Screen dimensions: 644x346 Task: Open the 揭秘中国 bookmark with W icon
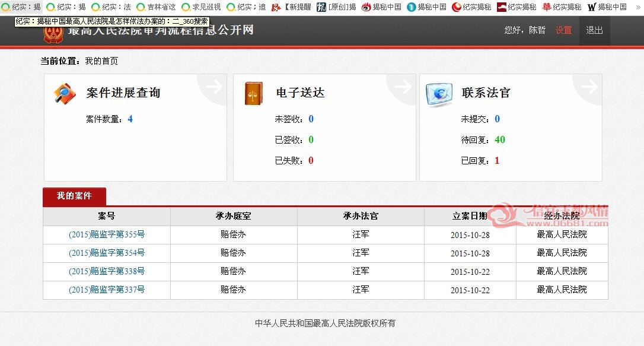pos(607,7)
